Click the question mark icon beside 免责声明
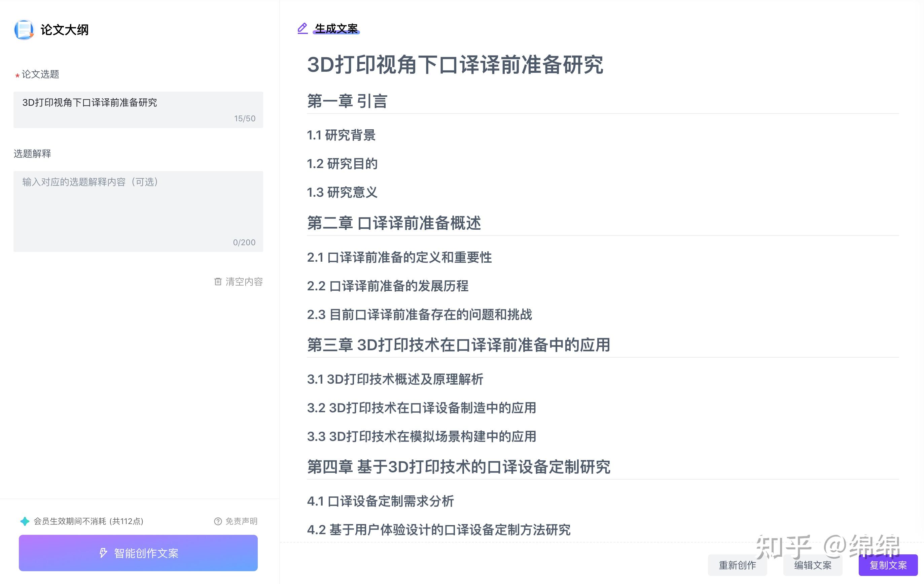Image resolution: width=924 pixels, height=584 pixels. click(x=218, y=521)
